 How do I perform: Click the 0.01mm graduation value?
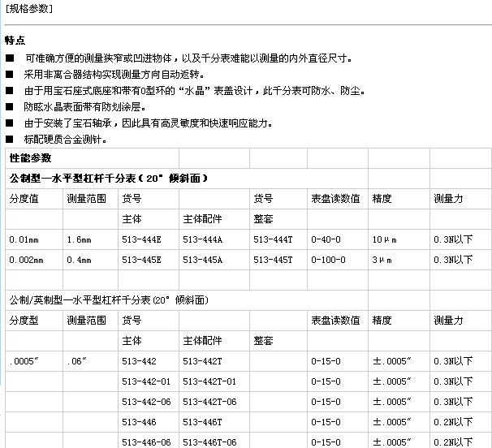pos(24,239)
